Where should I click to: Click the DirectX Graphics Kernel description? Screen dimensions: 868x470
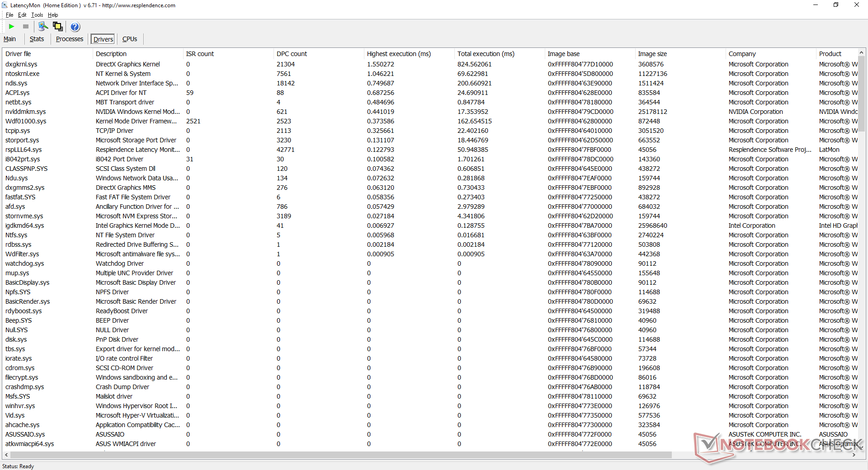tap(128, 64)
